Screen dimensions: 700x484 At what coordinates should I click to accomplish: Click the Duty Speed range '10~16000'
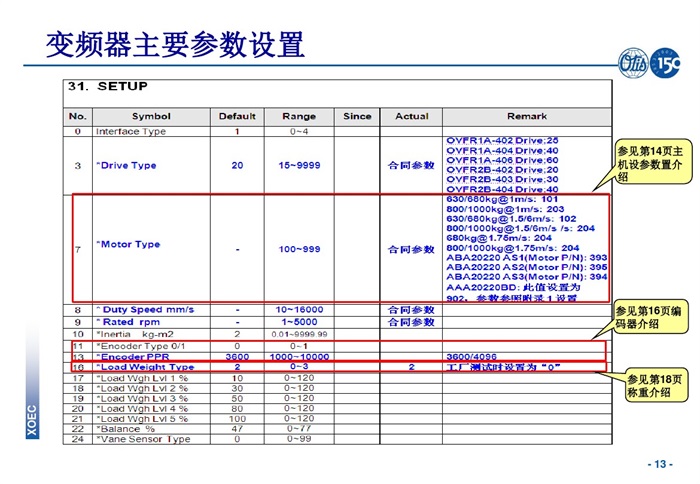pyautogui.click(x=299, y=309)
